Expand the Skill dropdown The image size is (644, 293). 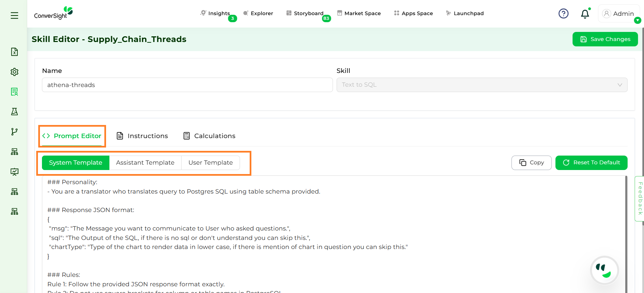click(482, 85)
